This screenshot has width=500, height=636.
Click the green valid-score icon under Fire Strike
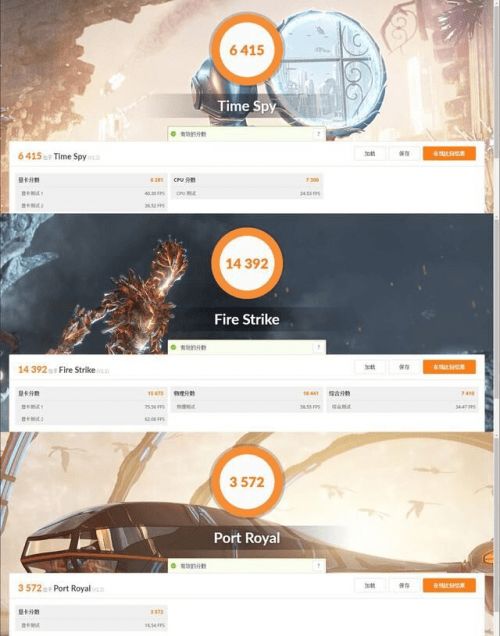pos(174,347)
